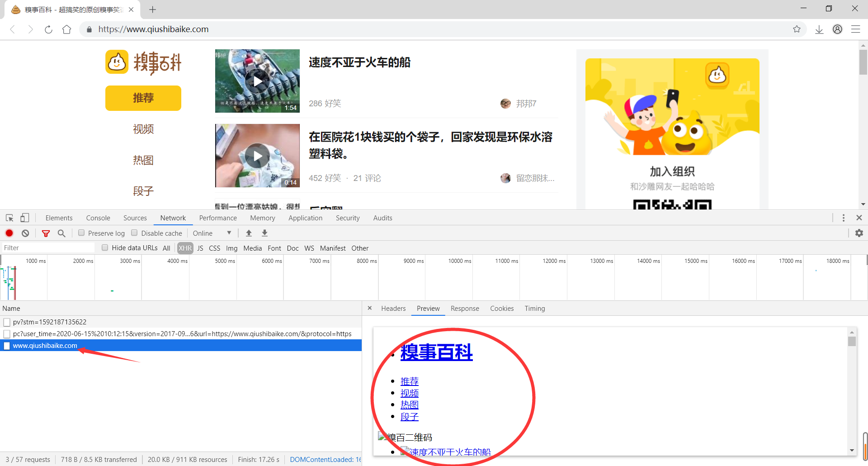Click the 邦邦7 author avatar

click(505, 104)
